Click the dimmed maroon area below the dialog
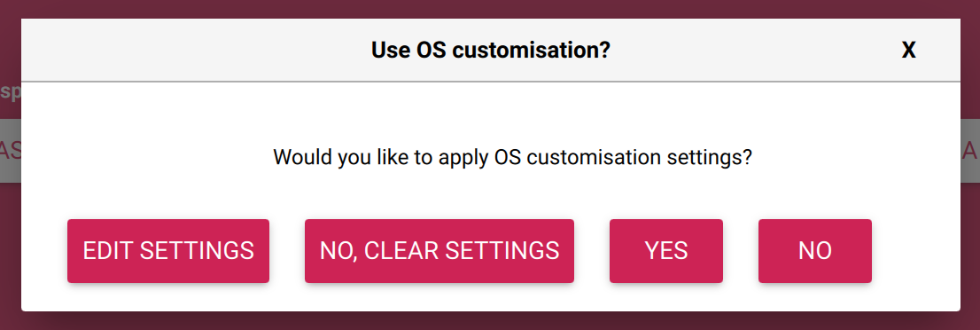 tap(490, 320)
